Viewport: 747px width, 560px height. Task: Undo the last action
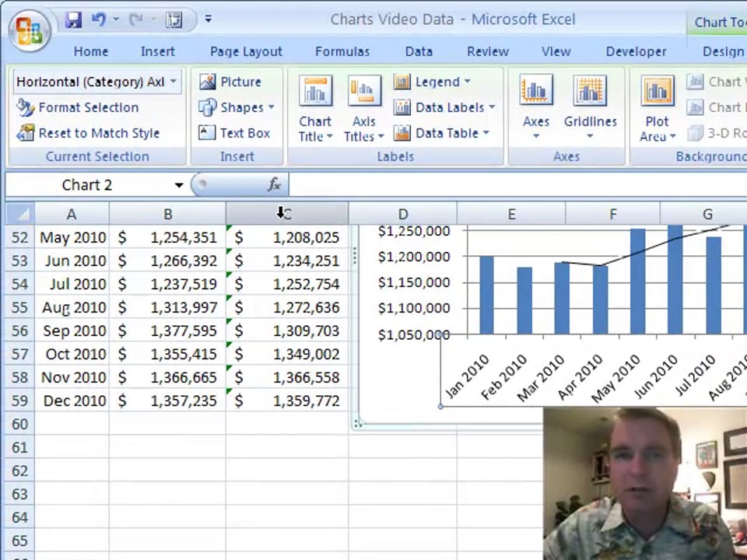tap(99, 19)
